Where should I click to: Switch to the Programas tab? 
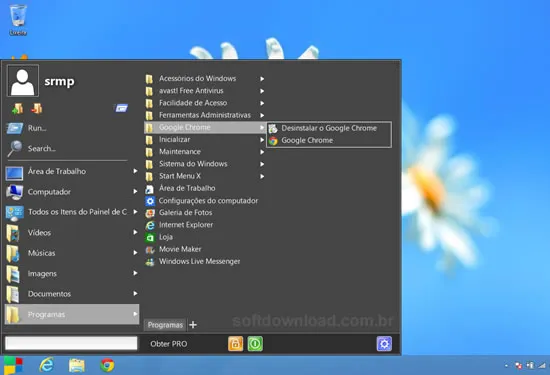pyautogui.click(x=165, y=325)
